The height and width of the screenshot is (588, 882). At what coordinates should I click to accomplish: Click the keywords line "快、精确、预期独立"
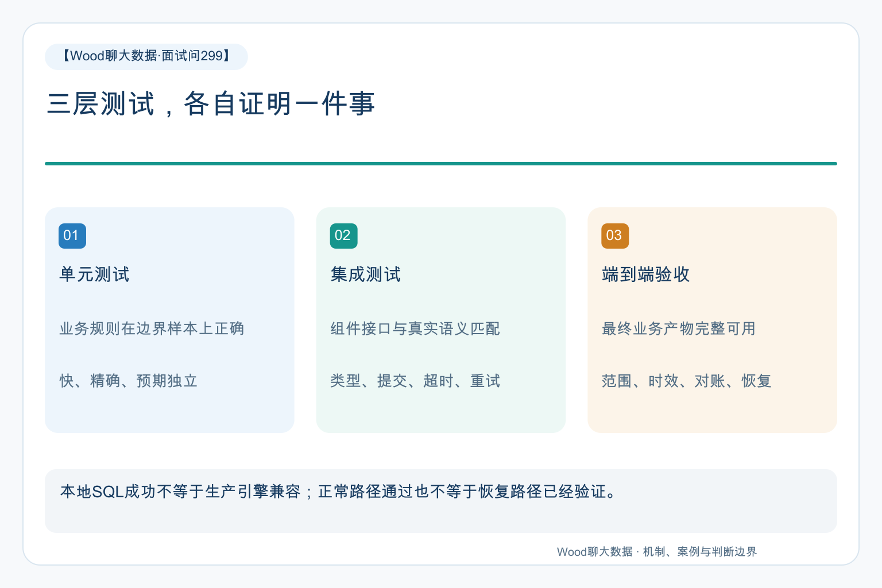point(129,381)
